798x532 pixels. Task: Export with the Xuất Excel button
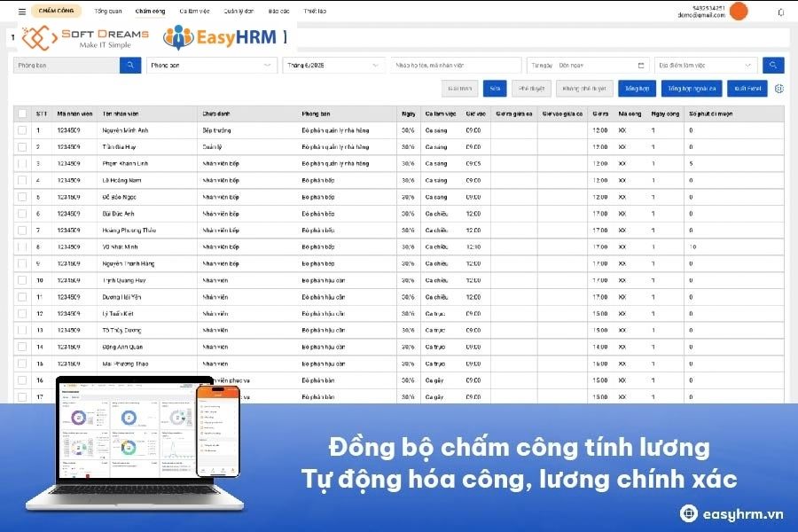click(x=747, y=89)
